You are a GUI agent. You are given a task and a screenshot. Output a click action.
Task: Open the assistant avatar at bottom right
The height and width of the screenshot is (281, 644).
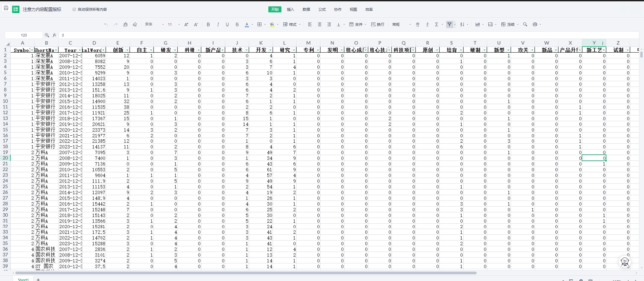tap(625, 262)
